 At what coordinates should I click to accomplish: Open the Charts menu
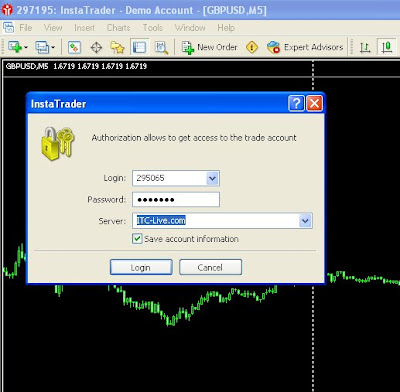[x=118, y=28]
